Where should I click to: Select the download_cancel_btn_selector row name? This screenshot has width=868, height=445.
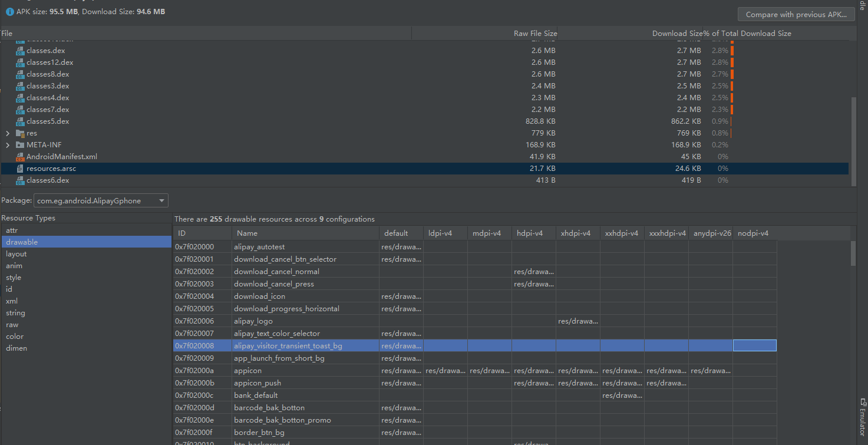(285, 259)
